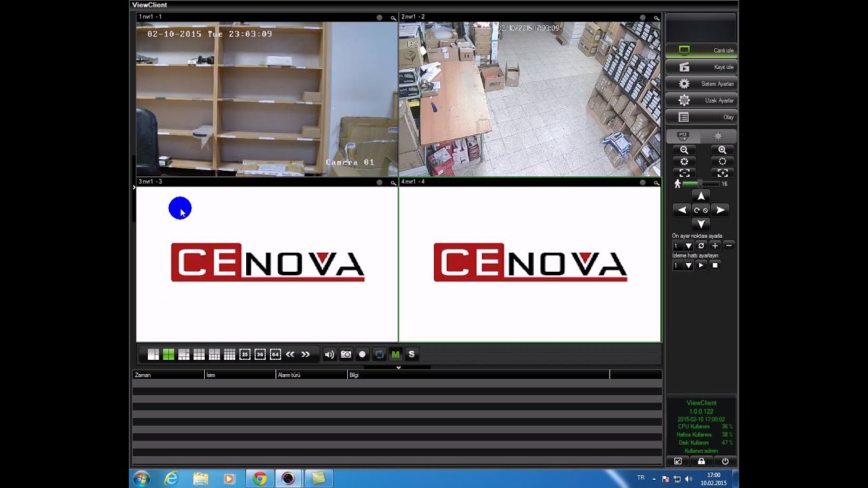Click the volume icon in system tray
This screenshot has width=868, height=488.
click(688, 479)
